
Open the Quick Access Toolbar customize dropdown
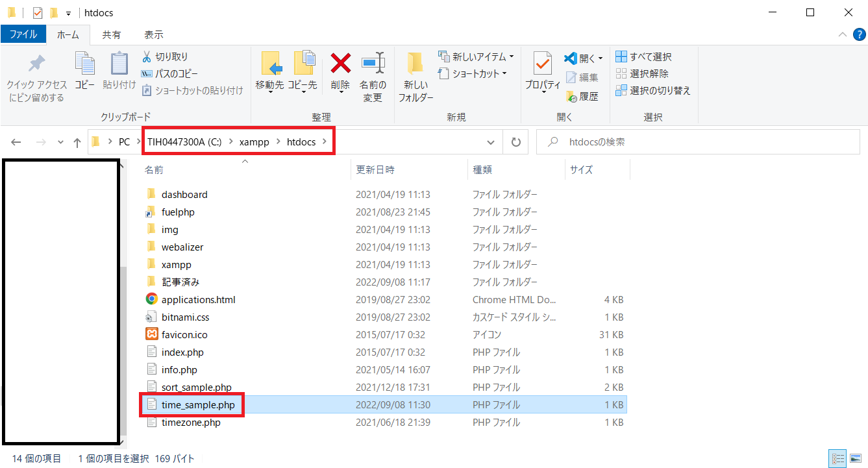tap(68, 13)
